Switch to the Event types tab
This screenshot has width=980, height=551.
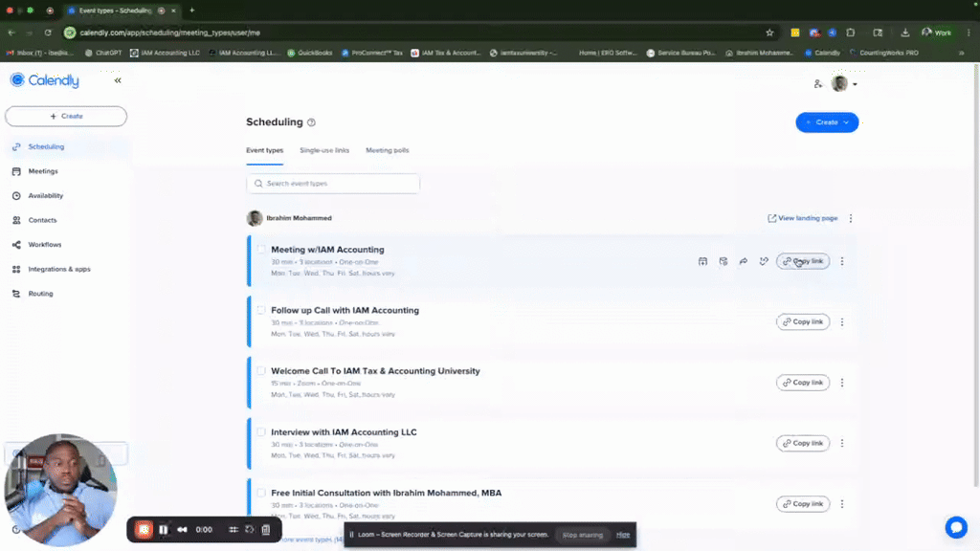point(264,150)
